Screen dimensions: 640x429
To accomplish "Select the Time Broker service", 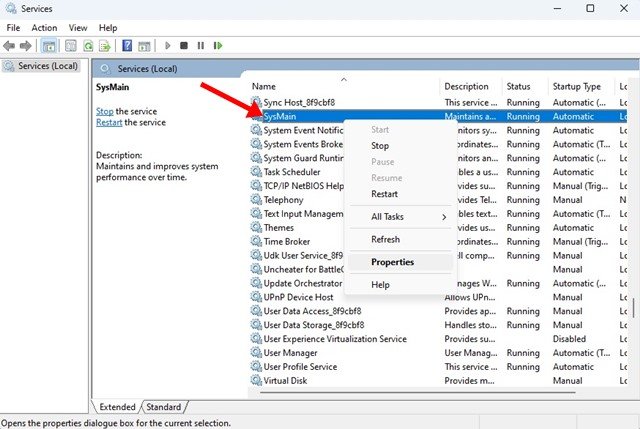I will [x=287, y=241].
